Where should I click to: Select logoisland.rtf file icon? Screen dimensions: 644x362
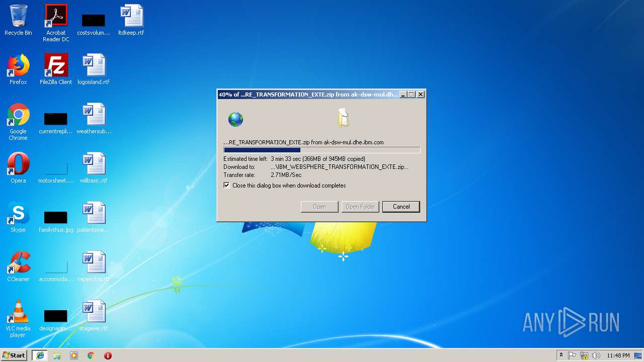pyautogui.click(x=94, y=69)
